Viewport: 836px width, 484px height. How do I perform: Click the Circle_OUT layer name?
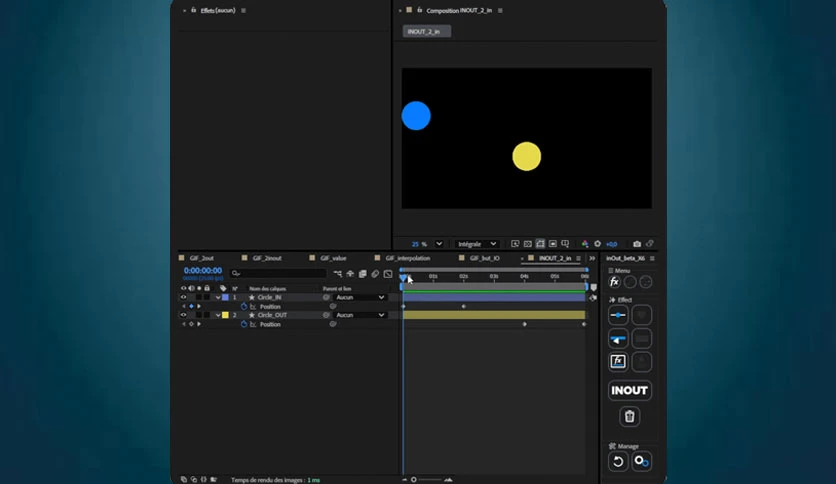click(x=272, y=315)
